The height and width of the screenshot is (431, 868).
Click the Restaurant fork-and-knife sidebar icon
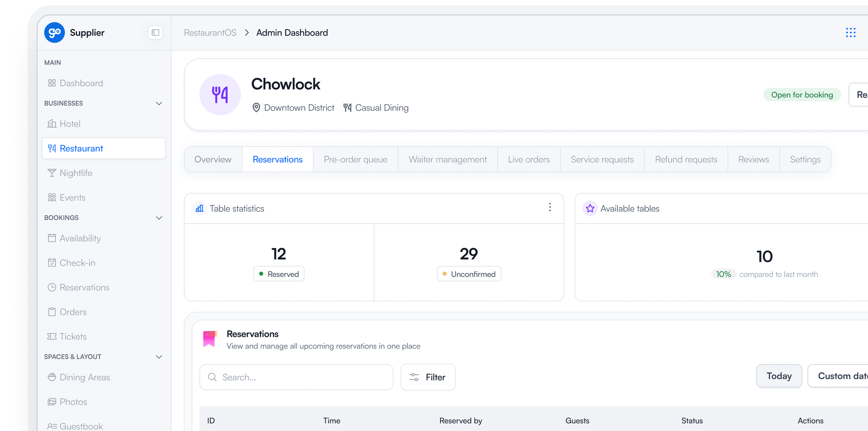coord(52,148)
